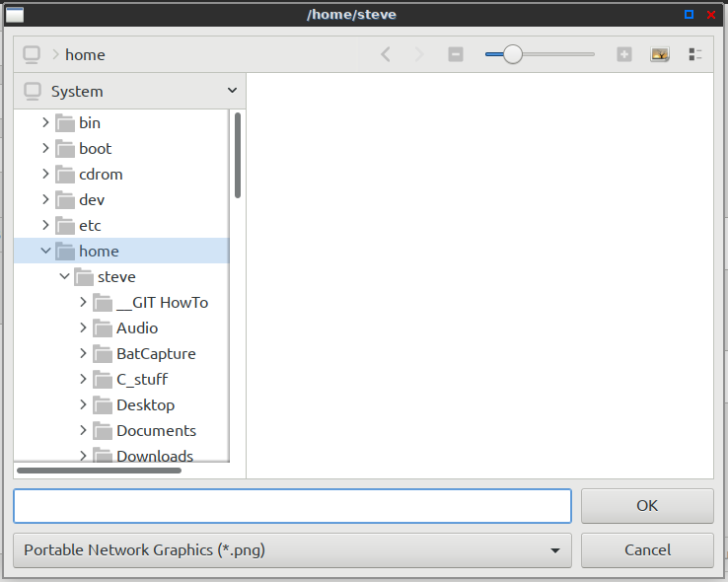Click the window menu icon in the title bar
Image resolution: width=728 pixels, height=582 pixels.
coord(15,15)
